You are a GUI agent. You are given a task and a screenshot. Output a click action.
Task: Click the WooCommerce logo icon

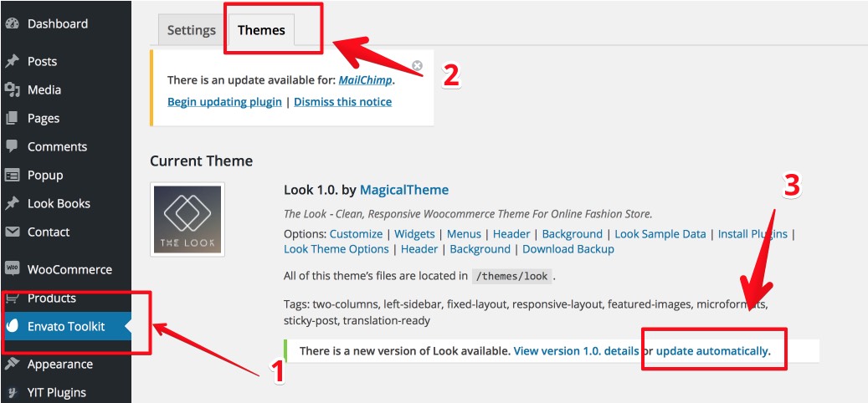click(13, 269)
